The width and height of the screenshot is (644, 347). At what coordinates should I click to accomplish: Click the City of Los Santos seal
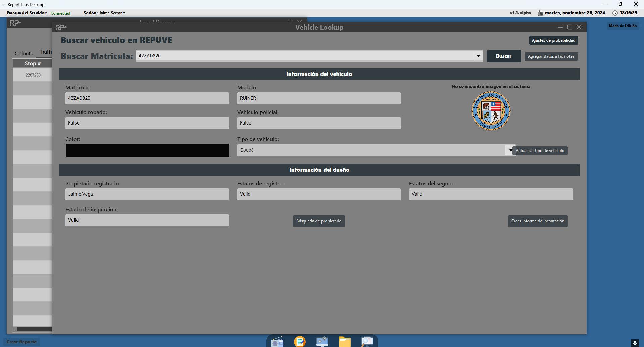[491, 111]
